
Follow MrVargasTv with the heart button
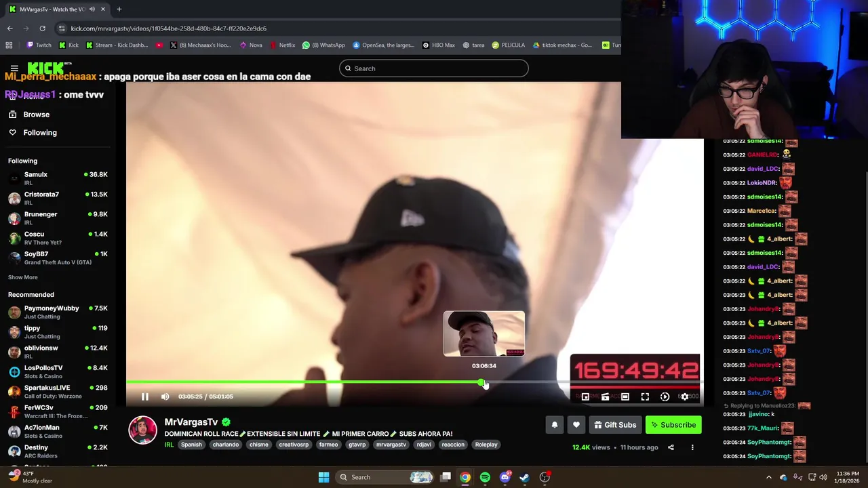(x=576, y=425)
